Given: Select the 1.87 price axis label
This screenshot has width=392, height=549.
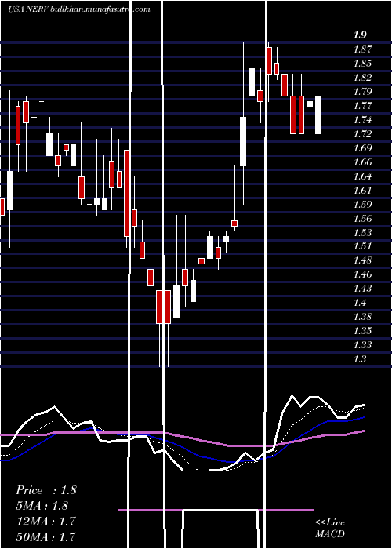Looking at the screenshot, I should pyautogui.click(x=362, y=49).
